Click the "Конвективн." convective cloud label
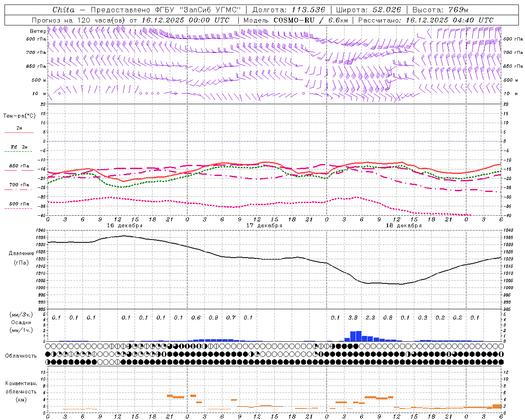The width and height of the screenshot is (525, 420). click(21, 383)
